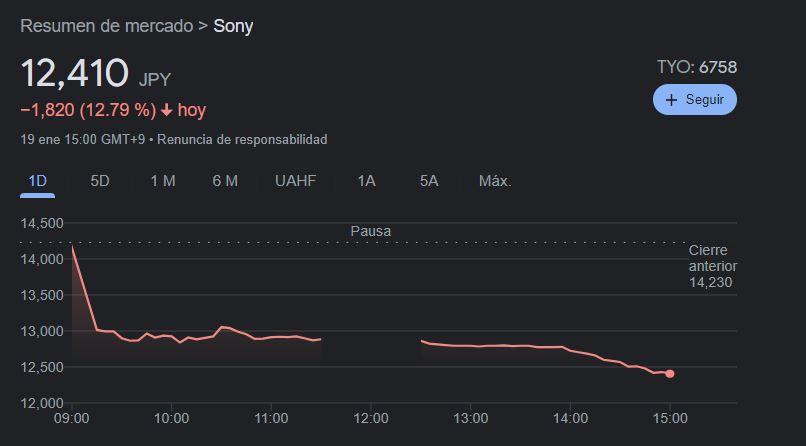The height and width of the screenshot is (446, 806).
Task: Click the plus icon in Seguir button
Action: [671, 100]
